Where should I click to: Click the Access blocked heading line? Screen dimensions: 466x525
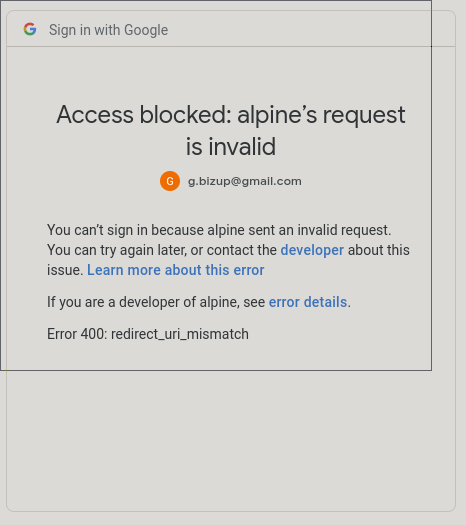click(x=231, y=115)
